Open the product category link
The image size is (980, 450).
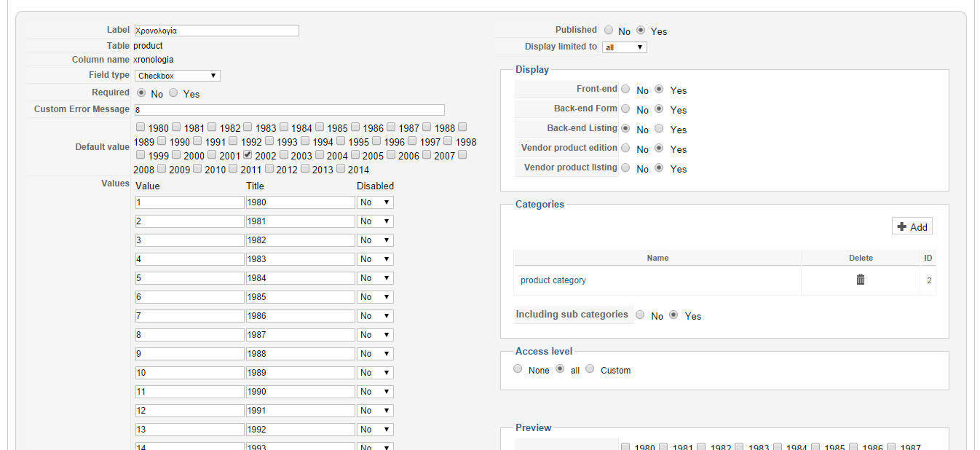(x=553, y=280)
